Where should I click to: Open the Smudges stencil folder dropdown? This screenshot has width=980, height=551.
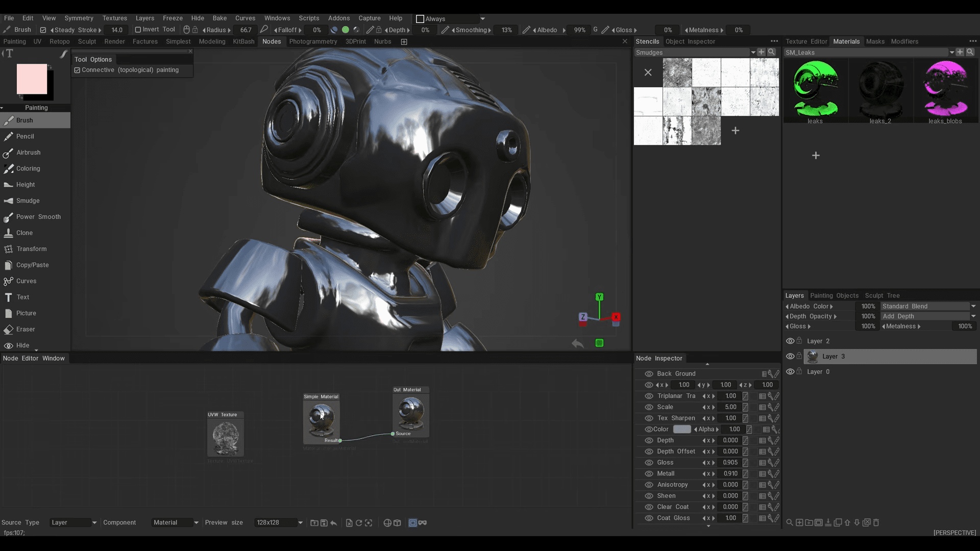click(x=753, y=53)
